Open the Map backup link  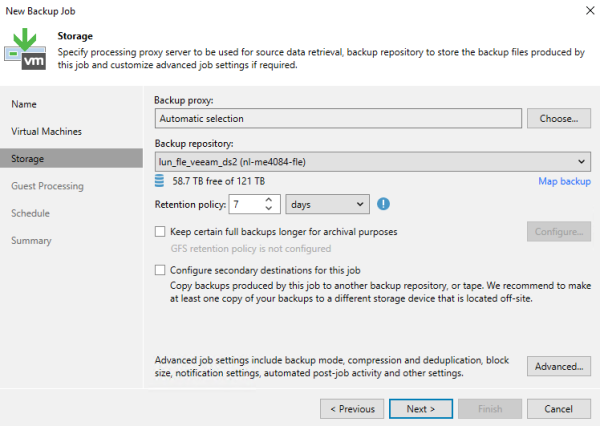[564, 181]
